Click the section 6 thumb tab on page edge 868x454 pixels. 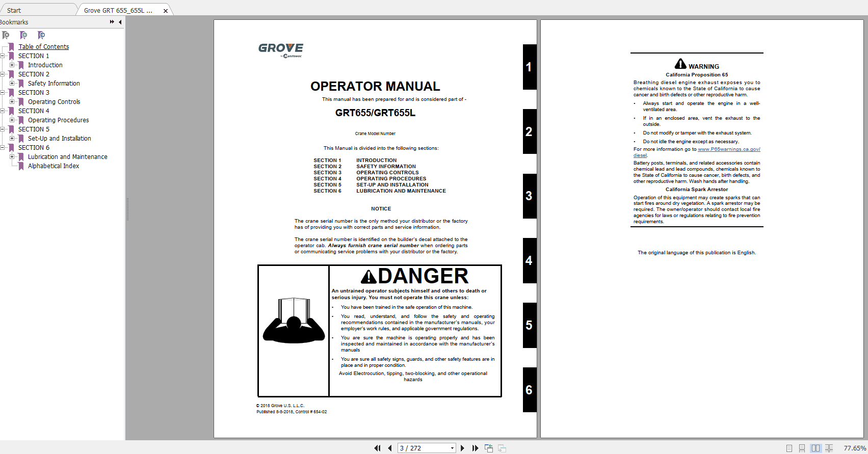pyautogui.click(x=530, y=390)
